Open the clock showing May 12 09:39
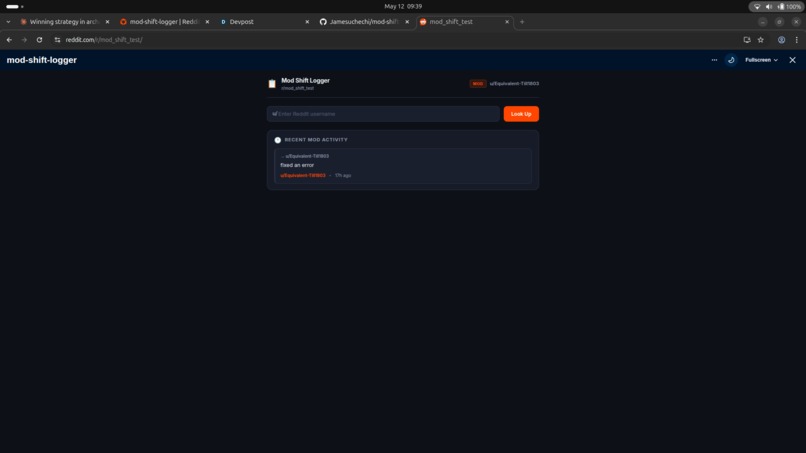This screenshot has height=453, width=806. click(x=403, y=6)
